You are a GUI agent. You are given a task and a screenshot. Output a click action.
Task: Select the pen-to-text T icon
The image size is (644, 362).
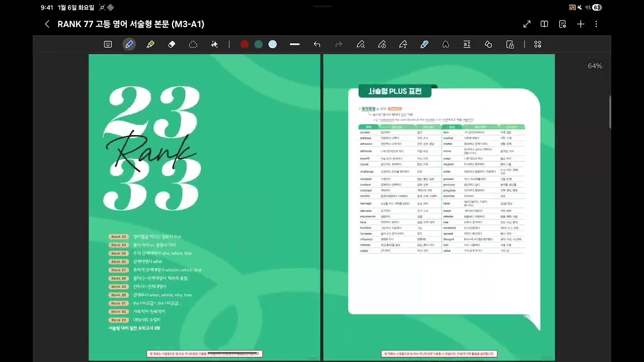coord(403,44)
